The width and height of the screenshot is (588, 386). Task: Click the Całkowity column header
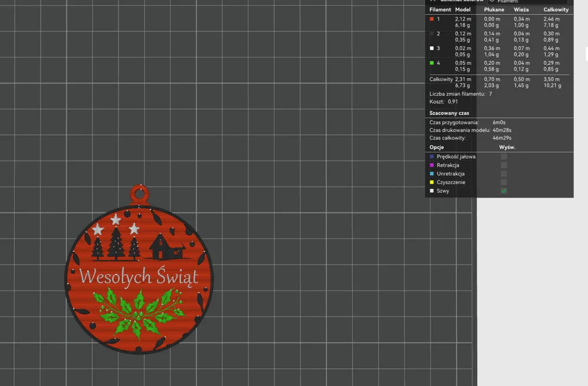[x=556, y=10]
